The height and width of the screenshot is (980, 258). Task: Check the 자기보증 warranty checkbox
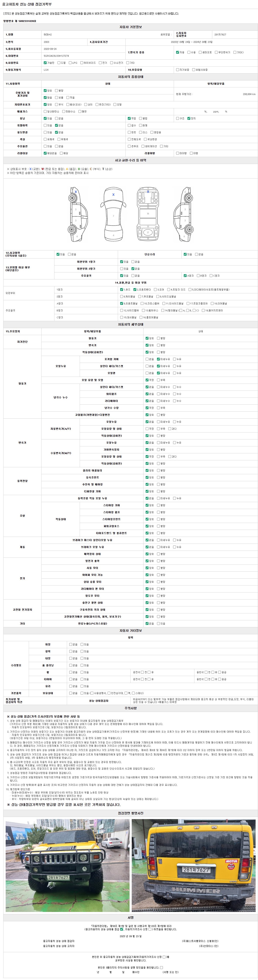point(177,70)
